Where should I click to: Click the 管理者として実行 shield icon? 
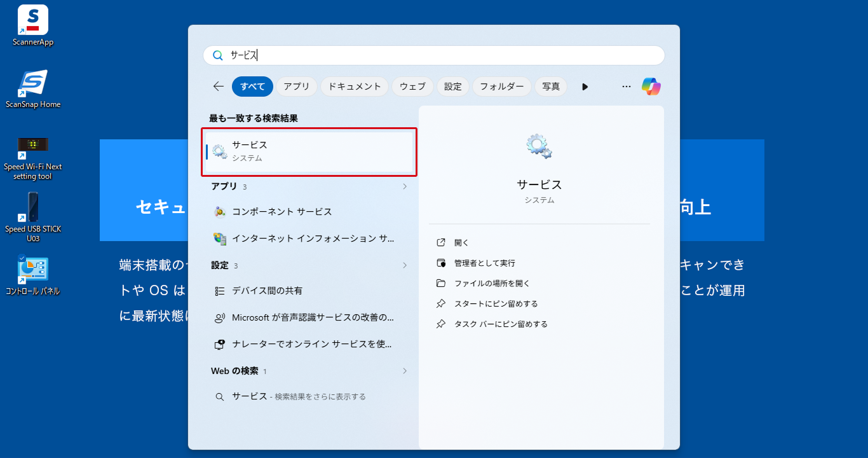(x=441, y=263)
